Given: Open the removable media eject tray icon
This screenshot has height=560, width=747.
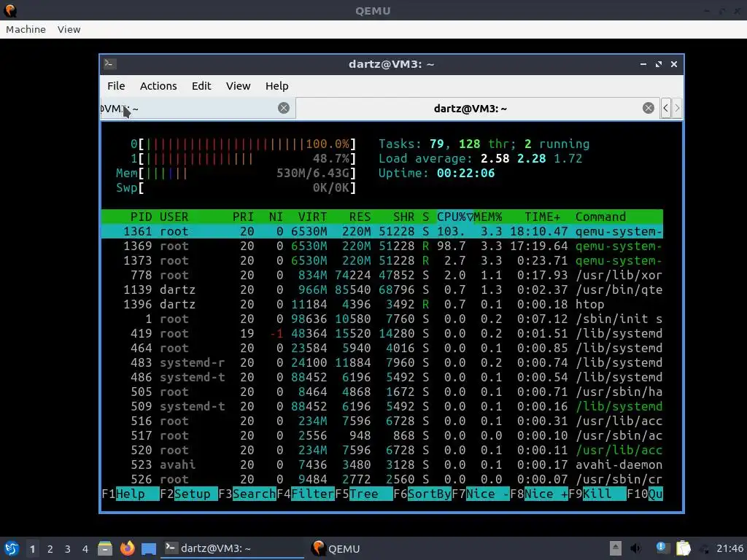Looking at the screenshot, I should click(616, 548).
